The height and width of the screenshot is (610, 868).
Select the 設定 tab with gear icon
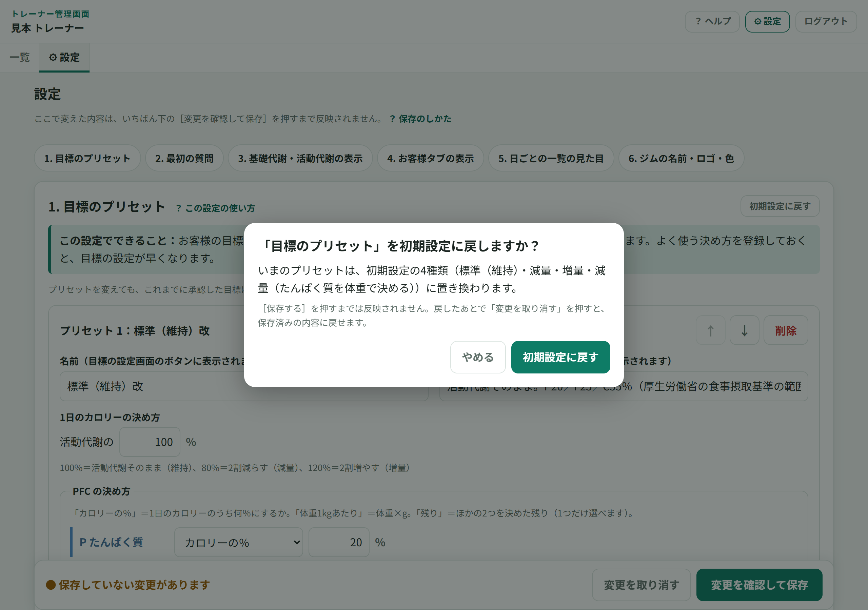(64, 58)
